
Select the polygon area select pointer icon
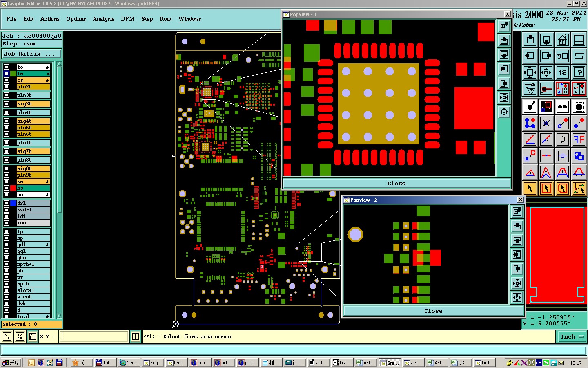click(x=563, y=188)
